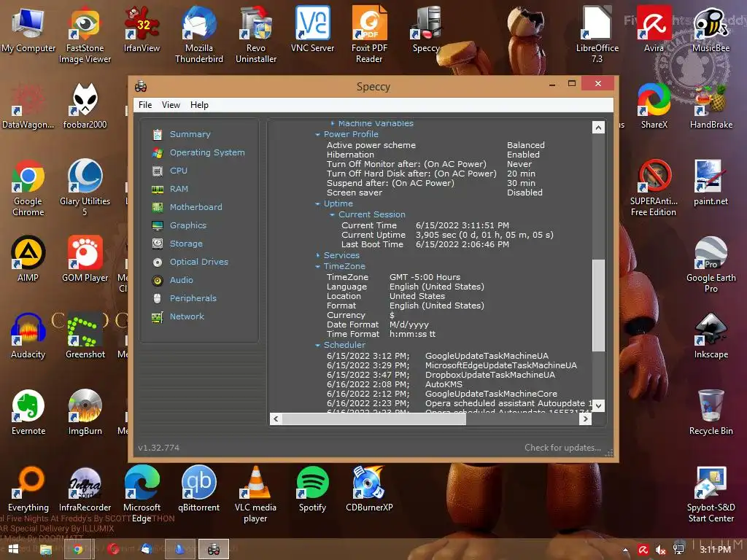The width and height of the screenshot is (747, 560).
Task: Open the Help menu
Action: click(x=199, y=105)
